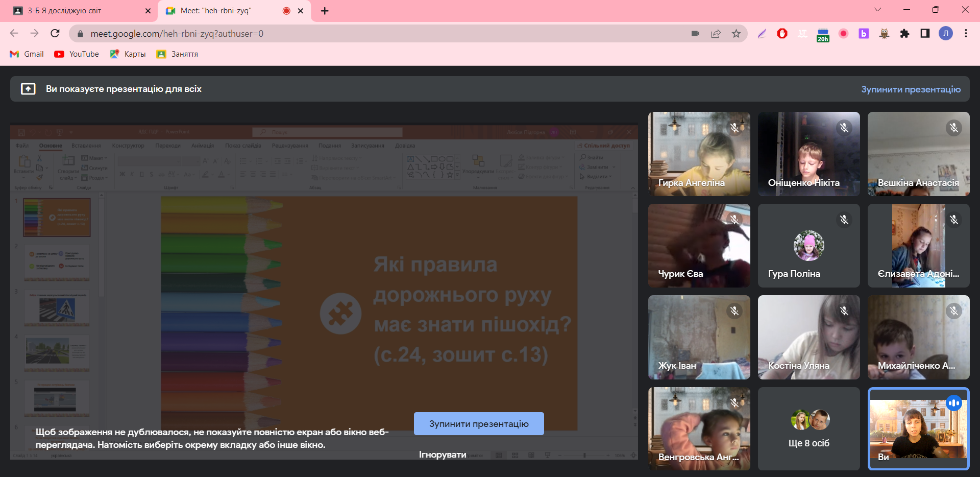
Task: Click 'Ігнорувати' to dismiss the warning
Action: click(x=443, y=455)
